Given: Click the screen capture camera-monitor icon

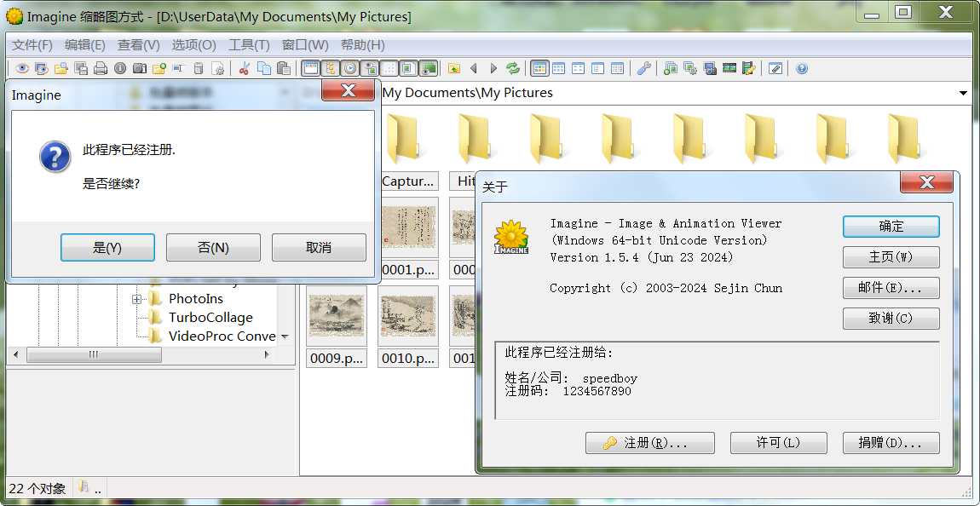Looking at the screenshot, I should pyautogui.click(x=710, y=68).
